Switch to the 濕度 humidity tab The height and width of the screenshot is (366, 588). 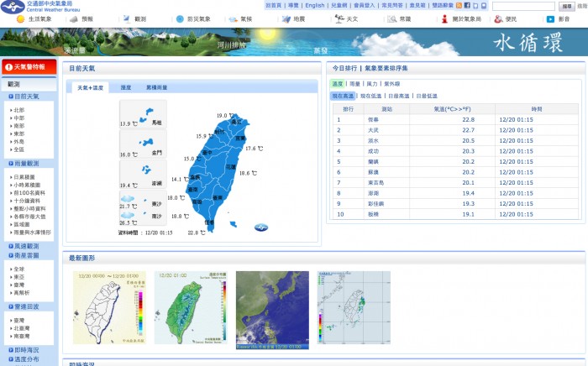point(125,87)
